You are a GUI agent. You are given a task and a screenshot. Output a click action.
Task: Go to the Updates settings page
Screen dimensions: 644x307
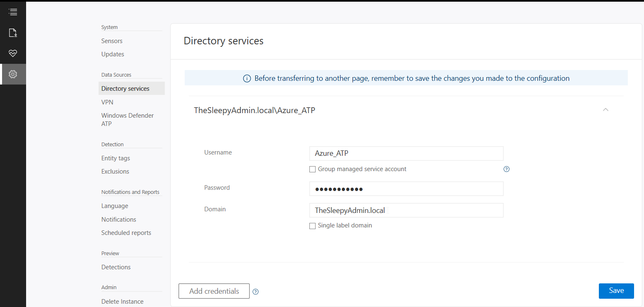point(113,54)
